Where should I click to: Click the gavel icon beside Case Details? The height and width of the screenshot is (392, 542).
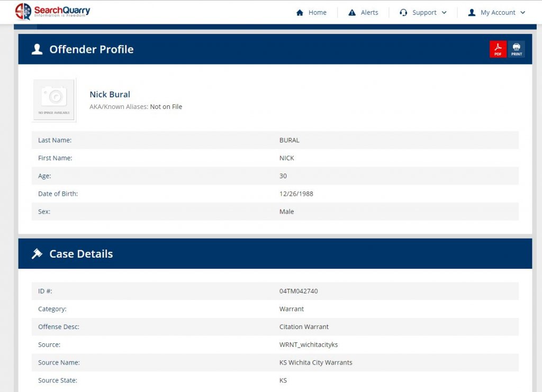37,254
